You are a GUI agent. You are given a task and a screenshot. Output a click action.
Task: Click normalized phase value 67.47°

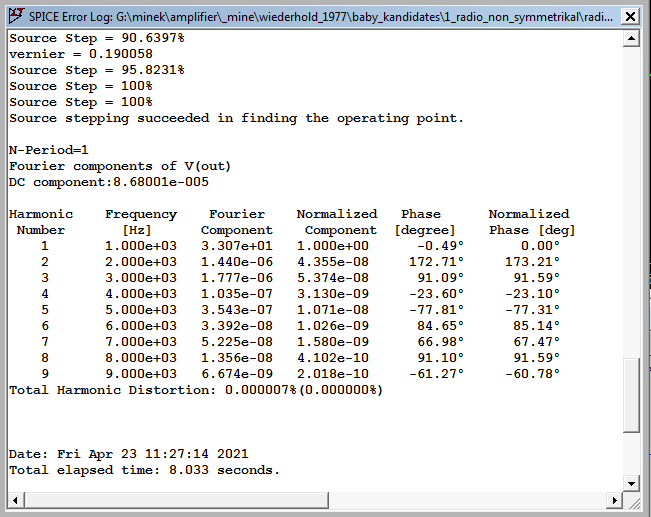536,342
